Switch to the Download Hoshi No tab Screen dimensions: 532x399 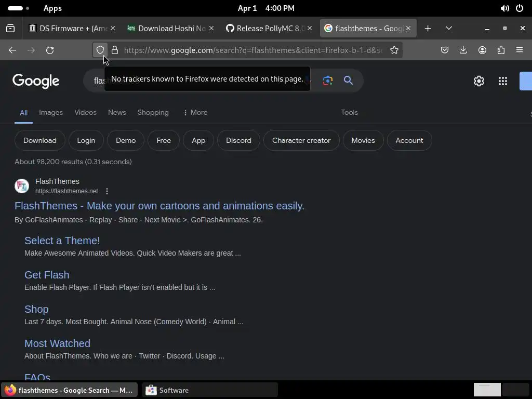click(170, 29)
